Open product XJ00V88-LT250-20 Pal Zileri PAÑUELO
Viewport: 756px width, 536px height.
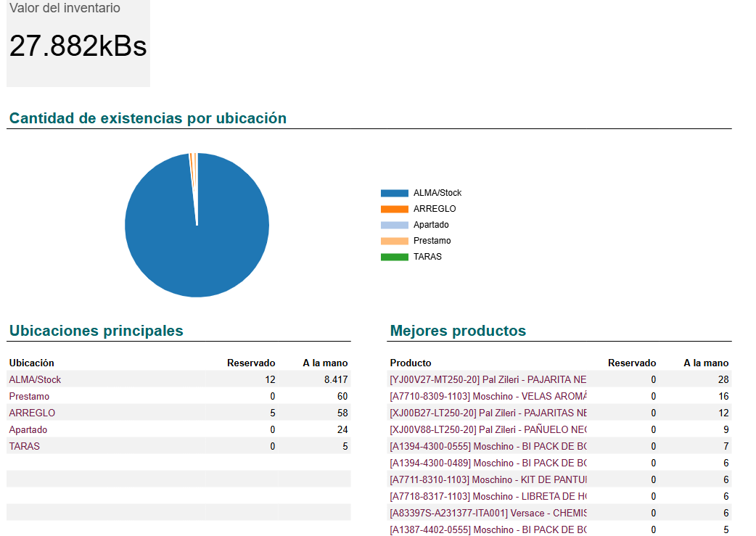coord(488,429)
